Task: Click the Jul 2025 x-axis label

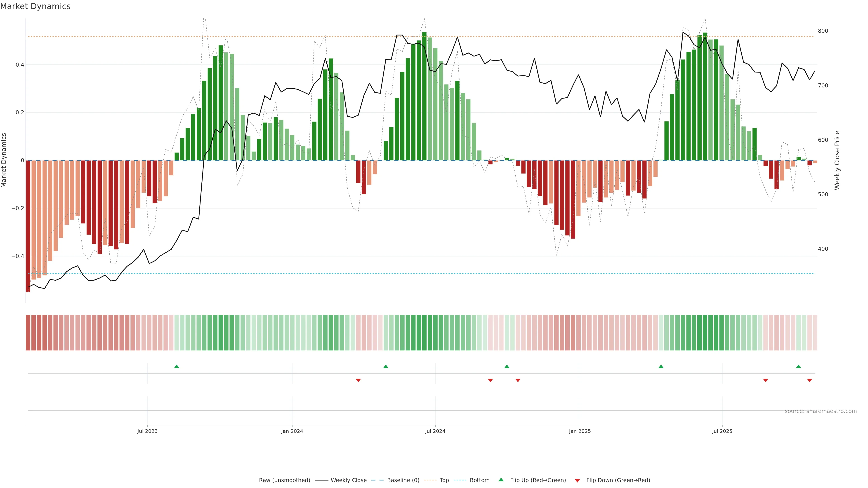Action: point(722,431)
